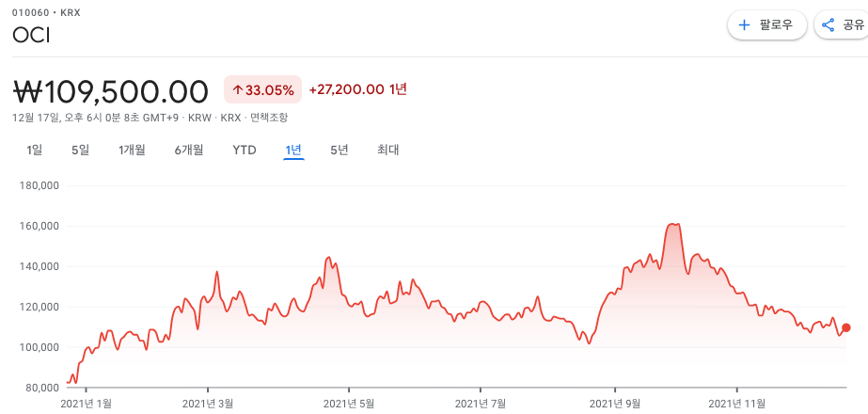Select the 최대 max range tab
Screen dimensions: 868x414
click(x=388, y=150)
